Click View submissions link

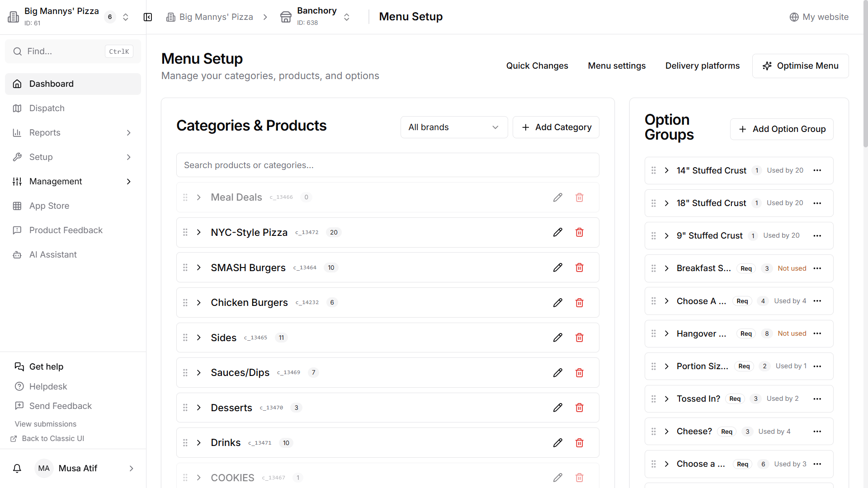tap(46, 424)
